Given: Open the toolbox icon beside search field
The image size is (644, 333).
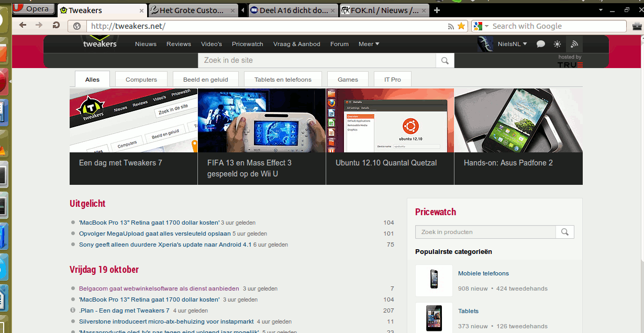Looking at the screenshot, I should [x=637, y=26].
